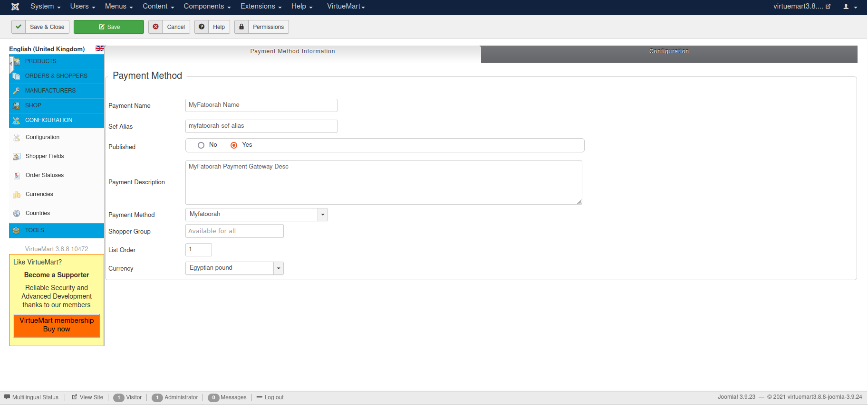Focus the Payment Name field
The image size is (868, 405).
[x=261, y=105]
